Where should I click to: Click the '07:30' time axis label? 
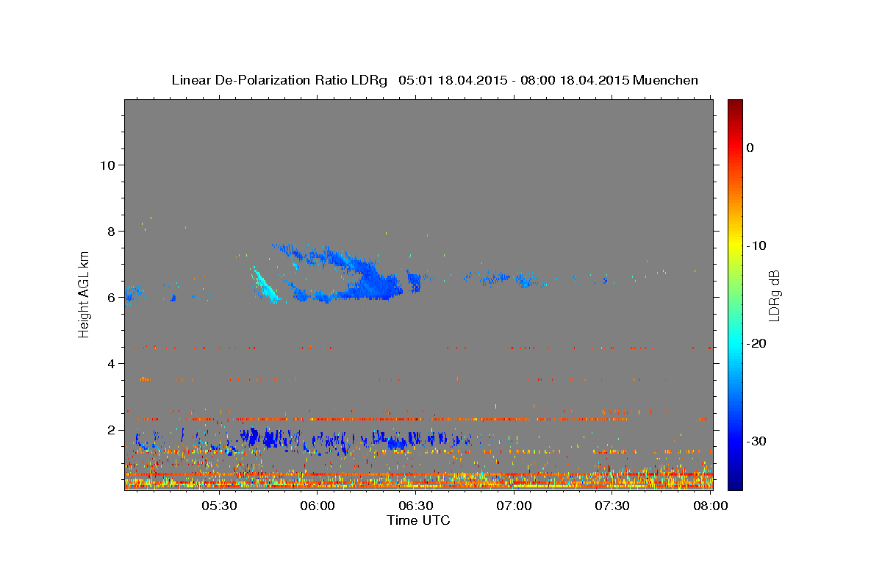612,506
